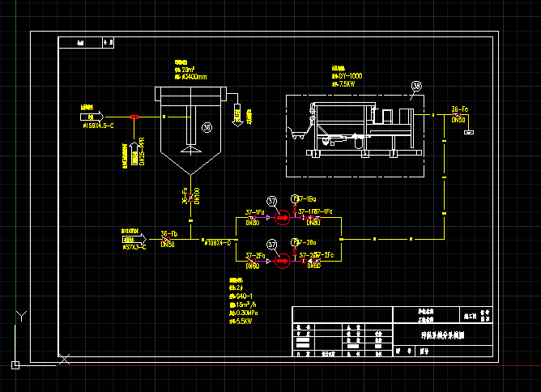541x392 pixels.
Task: Select the ø159X4.5-C pipe label
Action: pos(98,126)
